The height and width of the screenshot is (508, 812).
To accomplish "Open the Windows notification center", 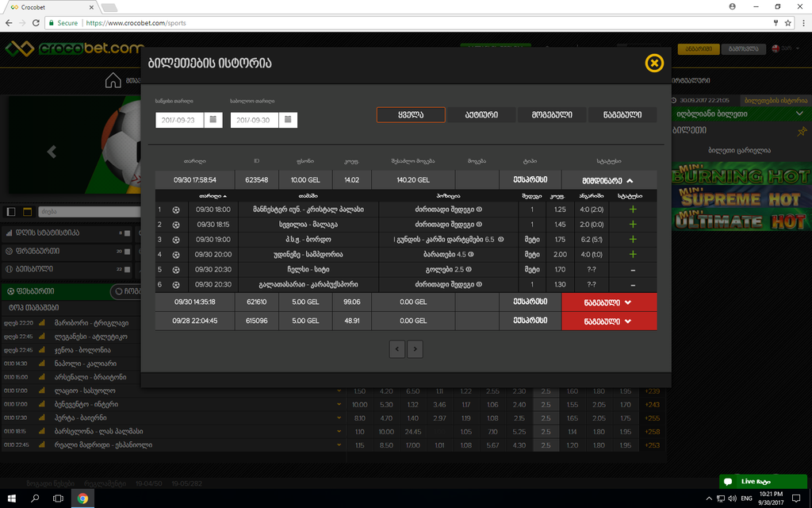I will [x=796, y=498].
